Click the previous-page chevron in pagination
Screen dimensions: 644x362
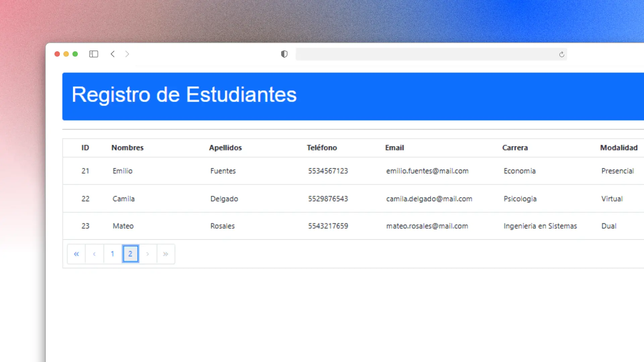coord(94,254)
